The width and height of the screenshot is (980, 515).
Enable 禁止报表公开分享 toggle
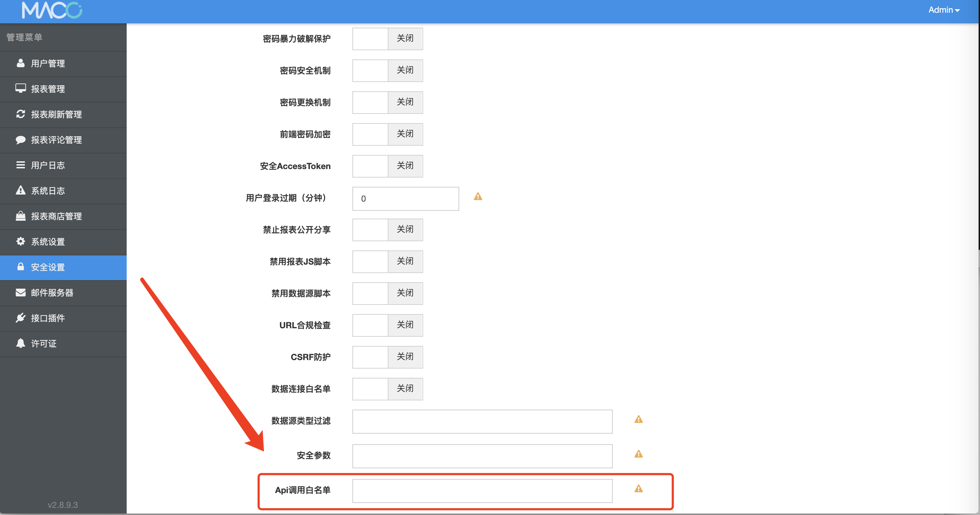point(370,230)
